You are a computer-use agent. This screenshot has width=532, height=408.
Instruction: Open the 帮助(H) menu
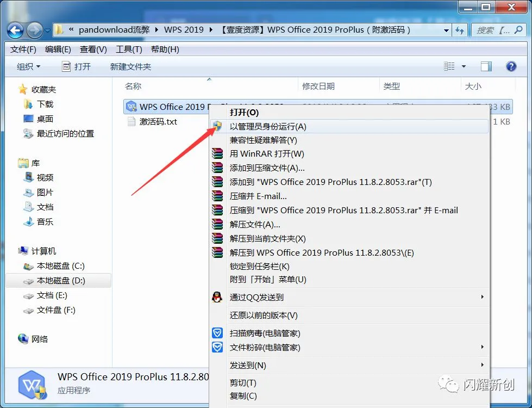point(165,50)
